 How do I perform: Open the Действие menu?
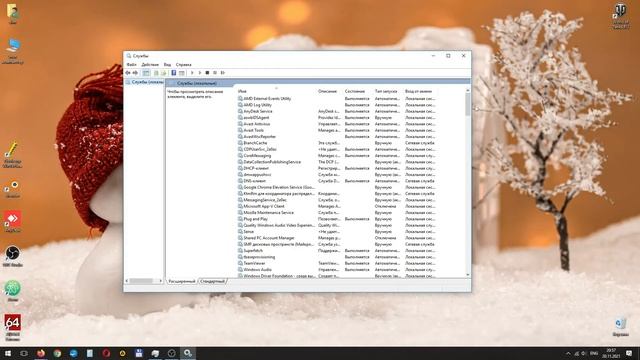(150, 64)
